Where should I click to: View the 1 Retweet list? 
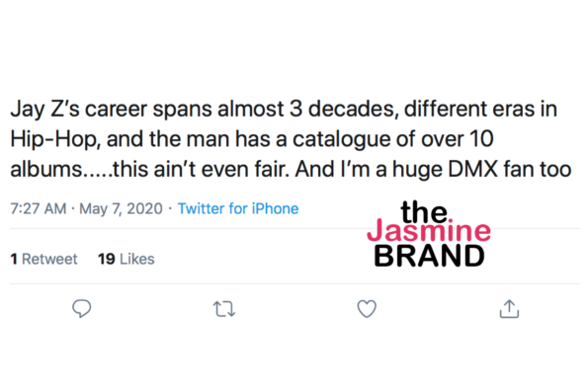coord(43,259)
